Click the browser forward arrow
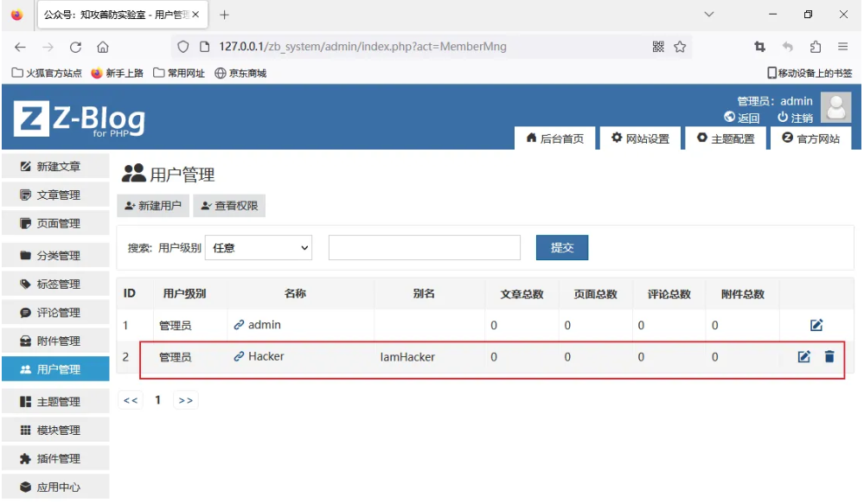 tap(48, 47)
